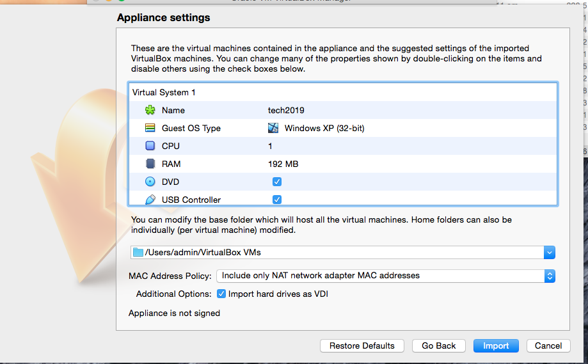This screenshot has height=364, width=588.
Task: Click the Guest OS Type label
Action: click(191, 128)
